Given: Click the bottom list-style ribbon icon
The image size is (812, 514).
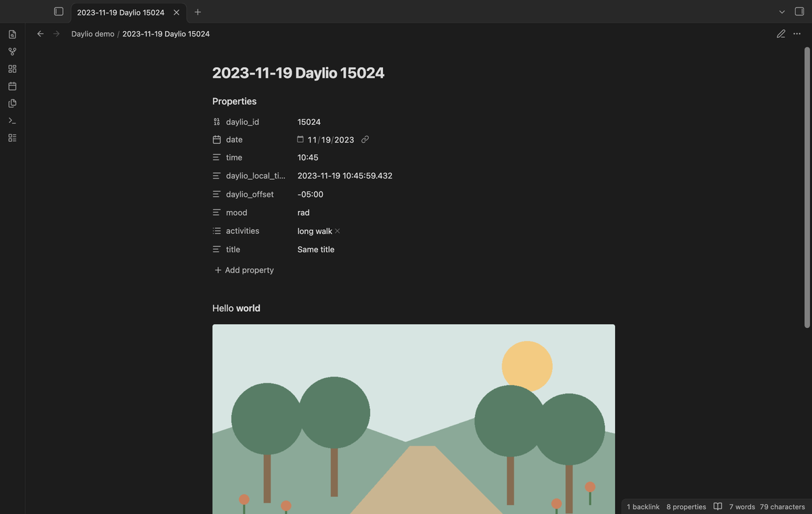Looking at the screenshot, I should tap(12, 138).
